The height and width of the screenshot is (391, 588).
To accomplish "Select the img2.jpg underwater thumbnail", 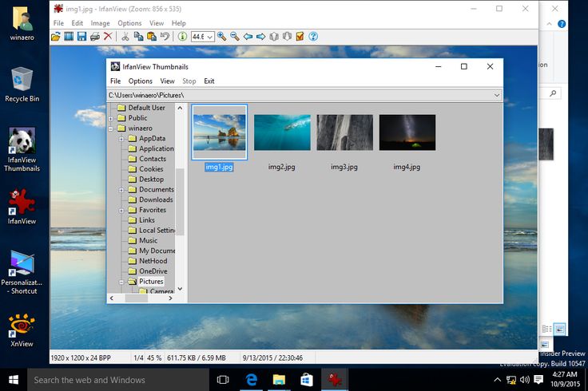I will (x=282, y=132).
